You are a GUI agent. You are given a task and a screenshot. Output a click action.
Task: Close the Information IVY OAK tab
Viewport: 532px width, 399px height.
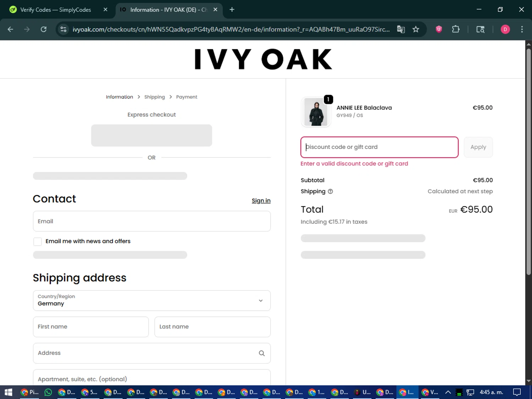coord(215,10)
